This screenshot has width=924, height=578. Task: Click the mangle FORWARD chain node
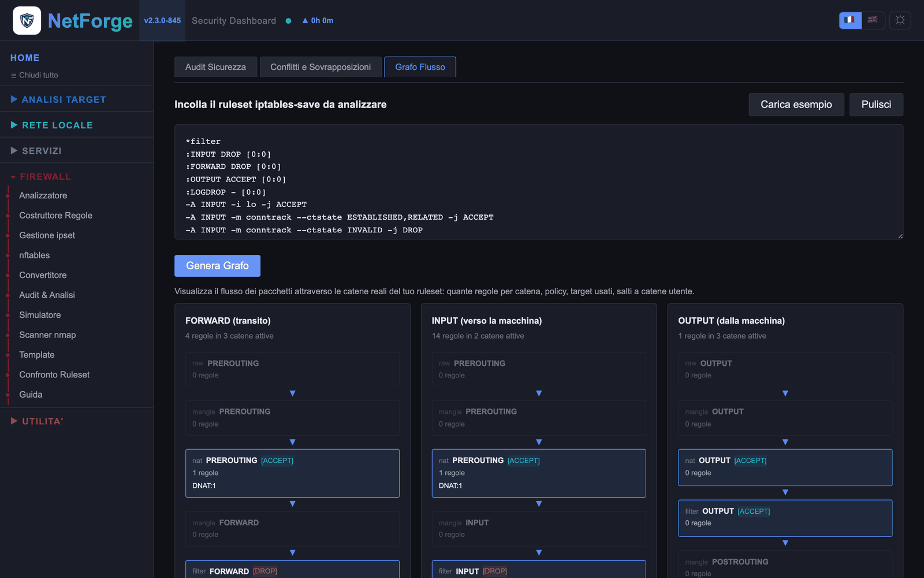(292, 529)
